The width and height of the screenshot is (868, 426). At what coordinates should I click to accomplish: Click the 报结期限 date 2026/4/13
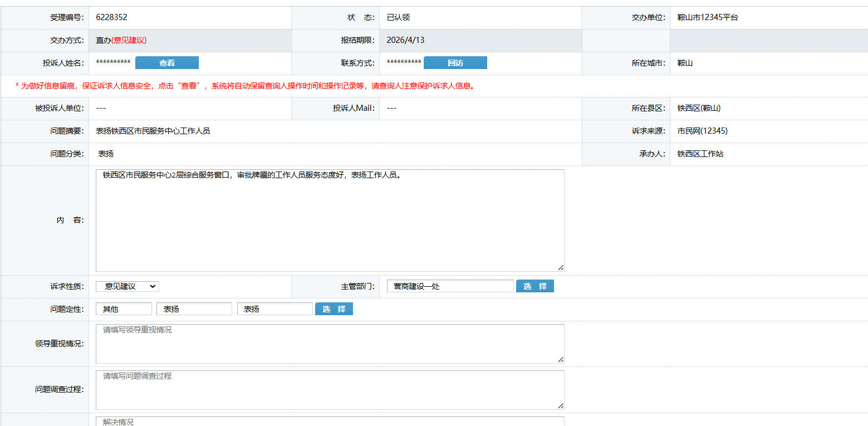pyautogui.click(x=405, y=40)
